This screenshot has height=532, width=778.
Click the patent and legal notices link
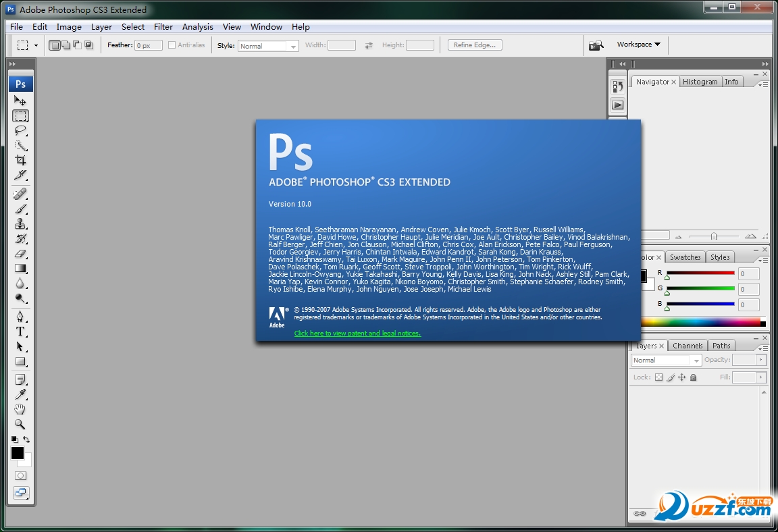pyautogui.click(x=357, y=334)
